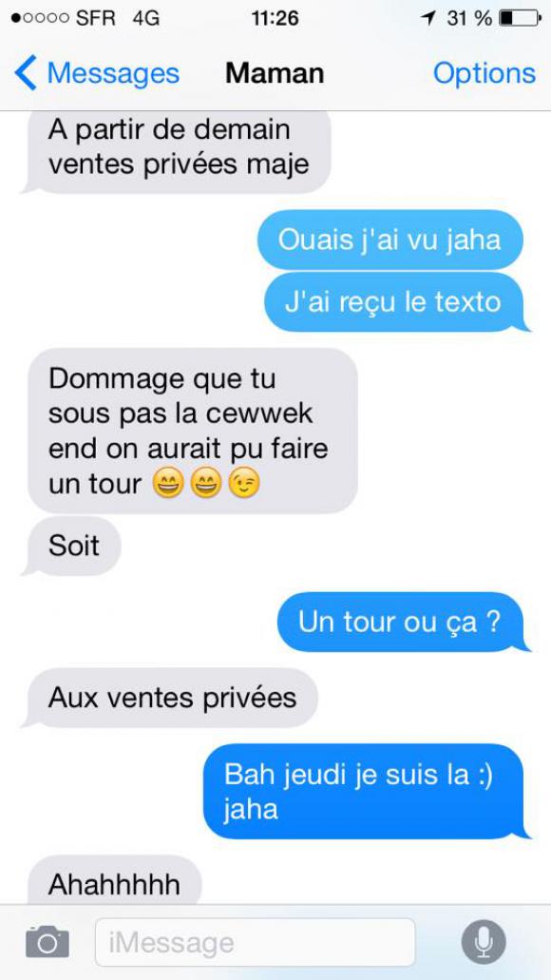The width and height of the screenshot is (551, 980).
Task: Tap the location arrow status icon
Action: point(427,18)
